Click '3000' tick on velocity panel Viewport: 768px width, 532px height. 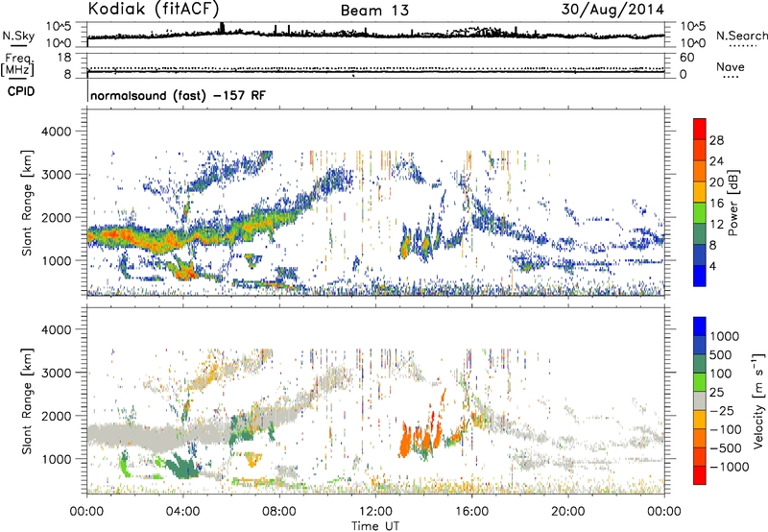click(56, 373)
